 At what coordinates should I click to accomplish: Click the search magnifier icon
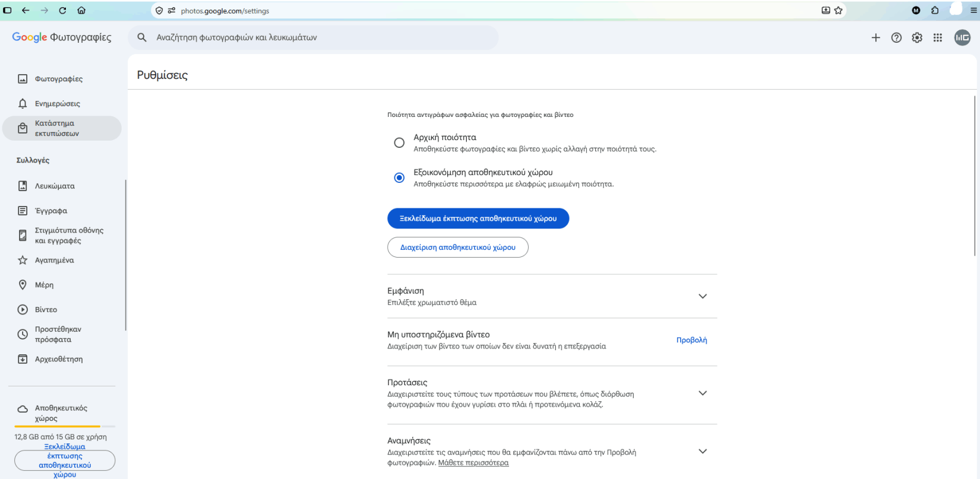142,37
